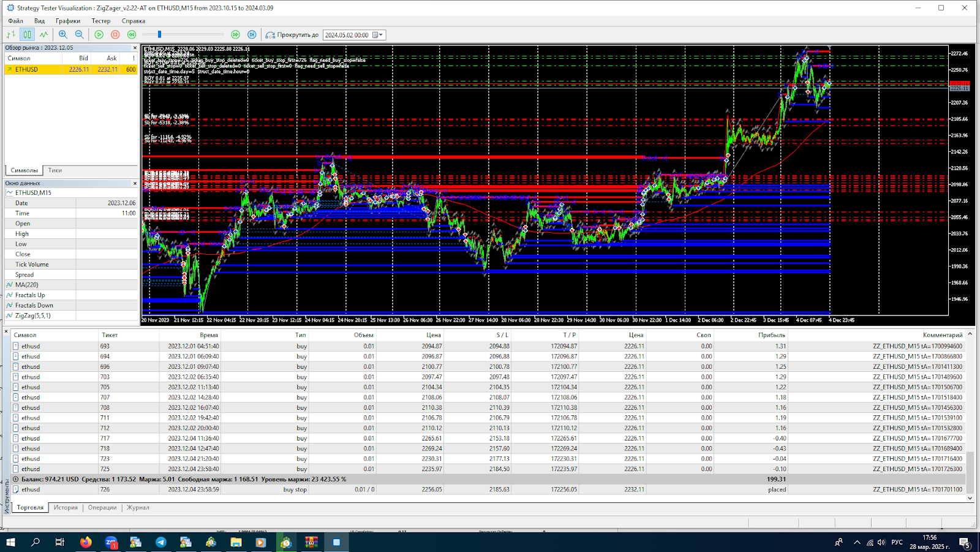
Task: Sort trades by the Прибыль column header
Action: coord(771,335)
